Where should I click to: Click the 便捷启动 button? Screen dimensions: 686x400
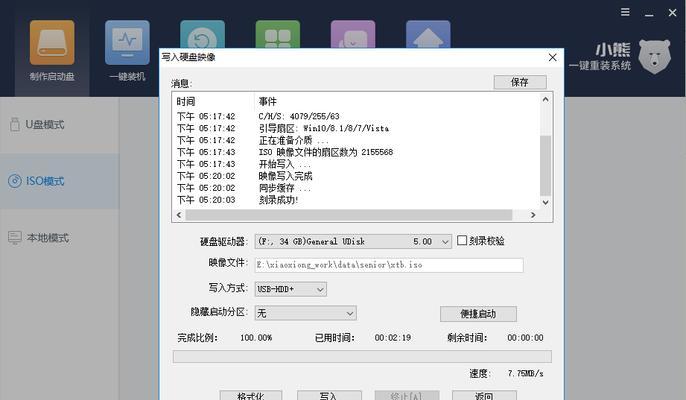pos(478,313)
